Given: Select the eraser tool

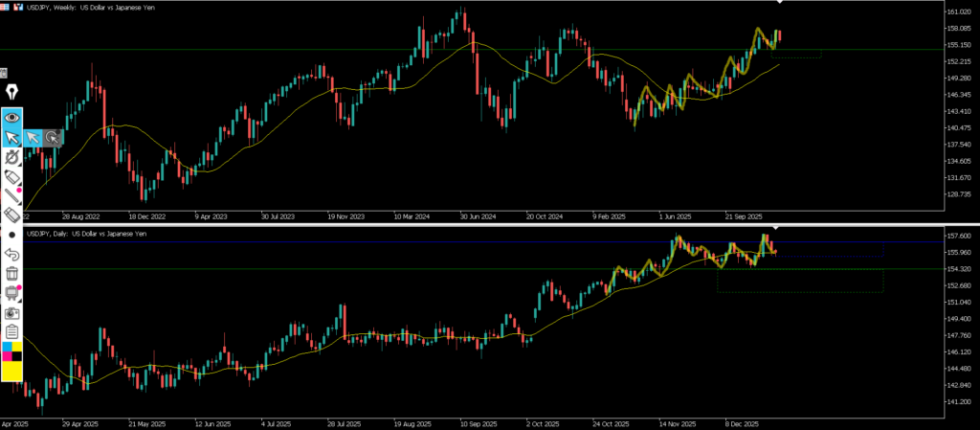Looking at the screenshot, I should tap(11, 215).
